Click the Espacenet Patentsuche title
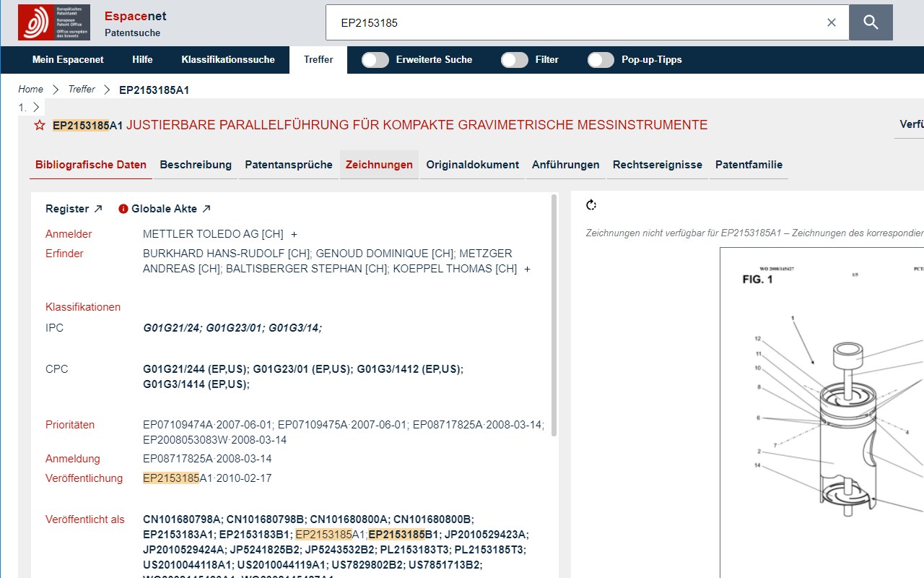924x578 pixels. [x=135, y=24]
